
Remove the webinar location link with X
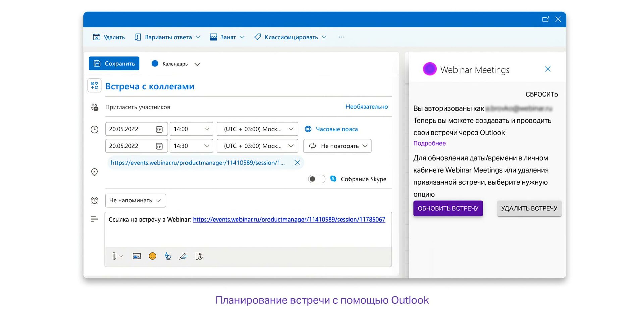click(x=297, y=163)
